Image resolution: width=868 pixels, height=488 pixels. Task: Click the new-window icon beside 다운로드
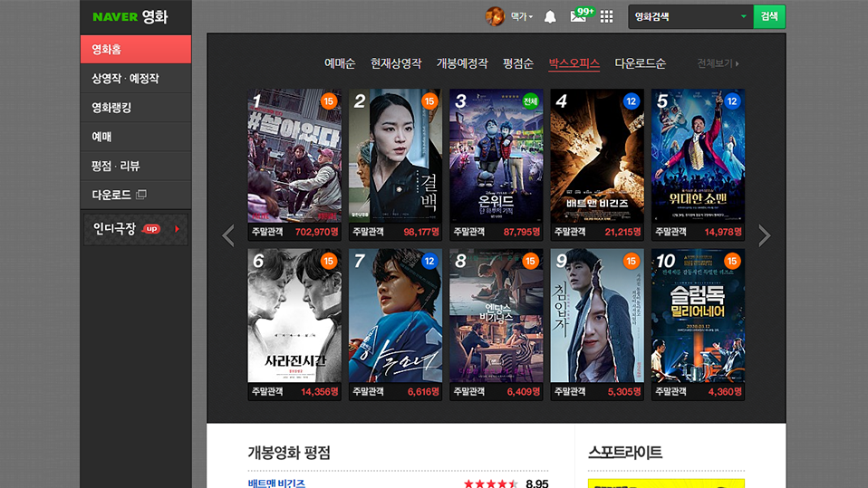point(141,194)
